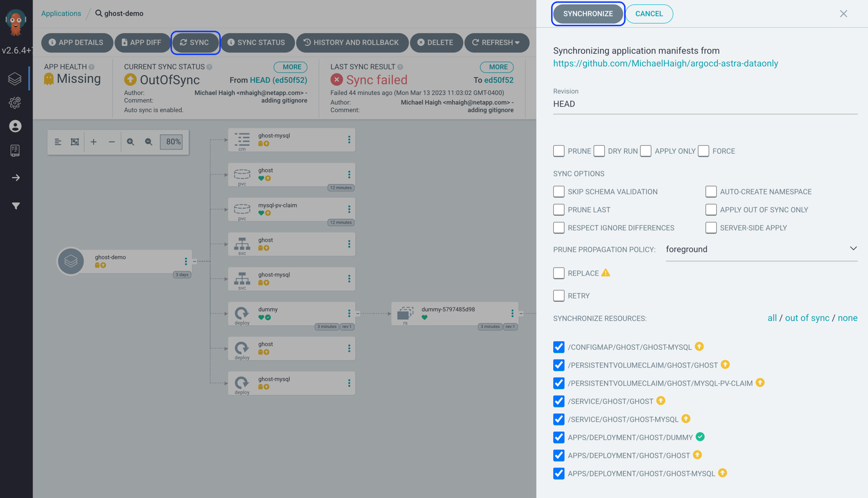Uncheck the /CONFIGMAP/GHOST/GHOST-MYSQL resource
This screenshot has height=498, width=868.
pos(559,347)
